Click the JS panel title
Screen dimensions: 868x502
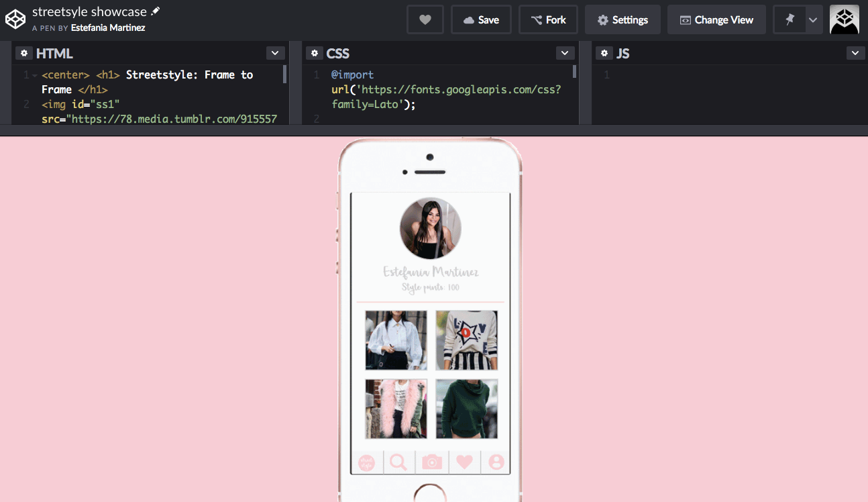[x=623, y=54]
